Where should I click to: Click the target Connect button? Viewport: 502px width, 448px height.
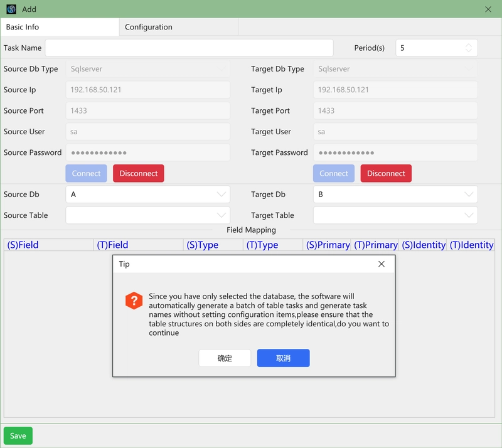pos(334,173)
